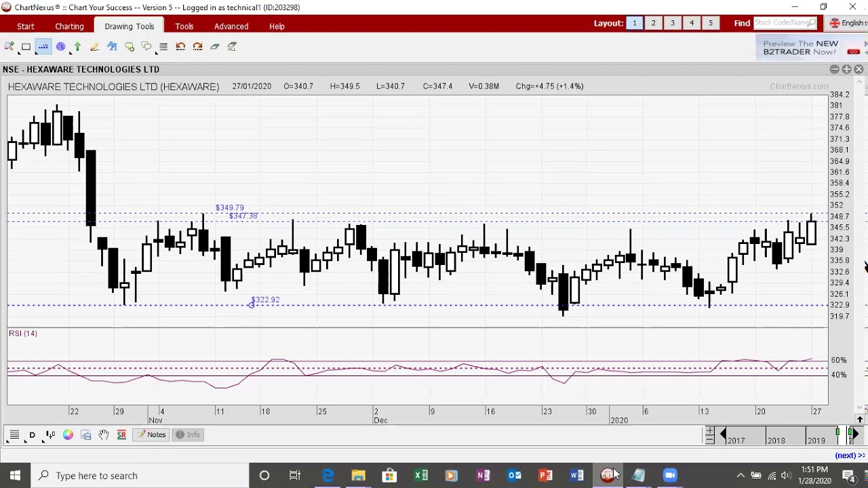Select layout 3
Image resolution: width=868 pixels, height=488 pixels.
[x=673, y=23]
